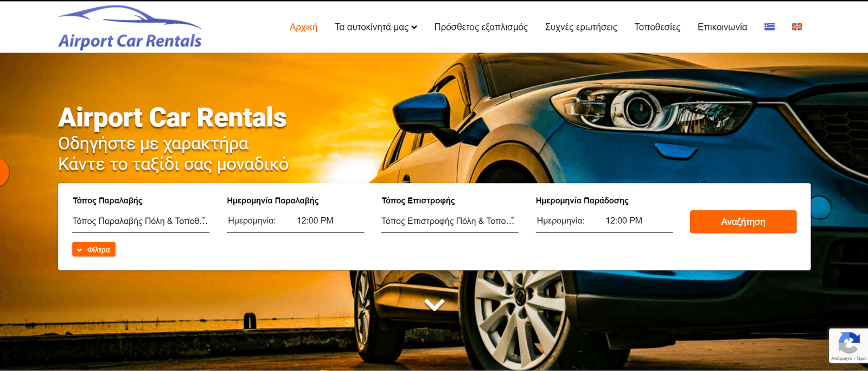Open the Συχνές ερωτήσεις page
868x371 pixels.
click(x=581, y=27)
